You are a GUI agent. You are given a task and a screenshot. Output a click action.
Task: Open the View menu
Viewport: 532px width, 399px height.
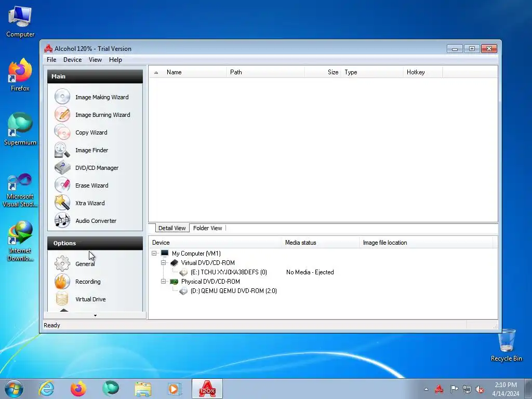(x=96, y=60)
